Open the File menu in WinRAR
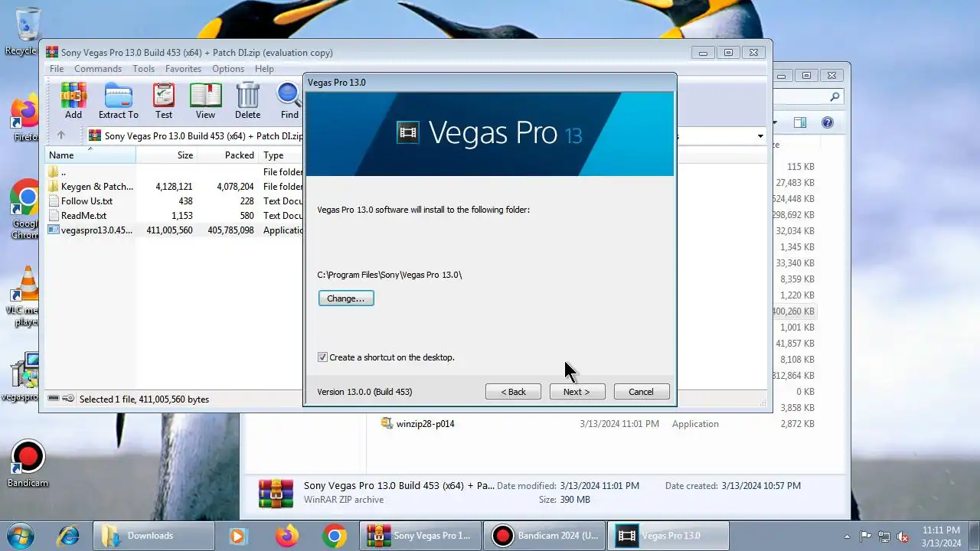The height and width of the screenshot is (551, 980). coord(57,69)
